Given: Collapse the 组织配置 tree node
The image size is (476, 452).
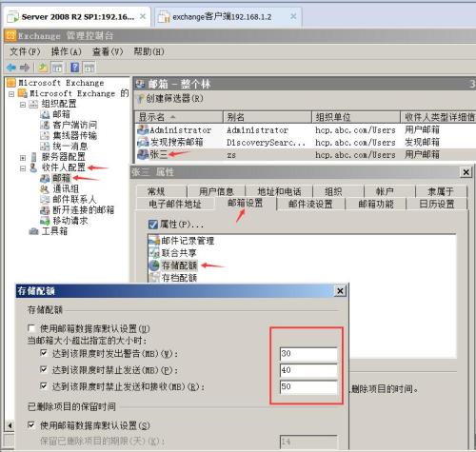Looking at the screenshot, I should tap(23, 105).
